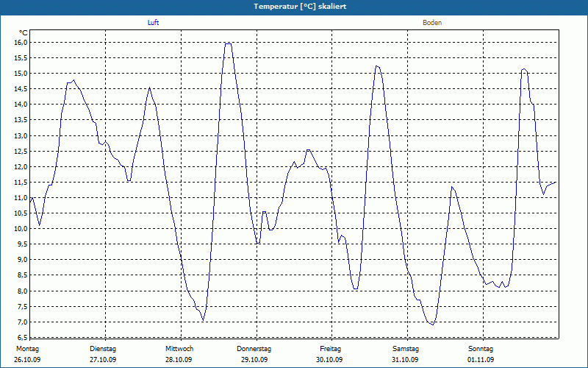Click the °C unit label on the axis
Image resolution: width=588 pixels, height=368 pixels.
point(23,33)
